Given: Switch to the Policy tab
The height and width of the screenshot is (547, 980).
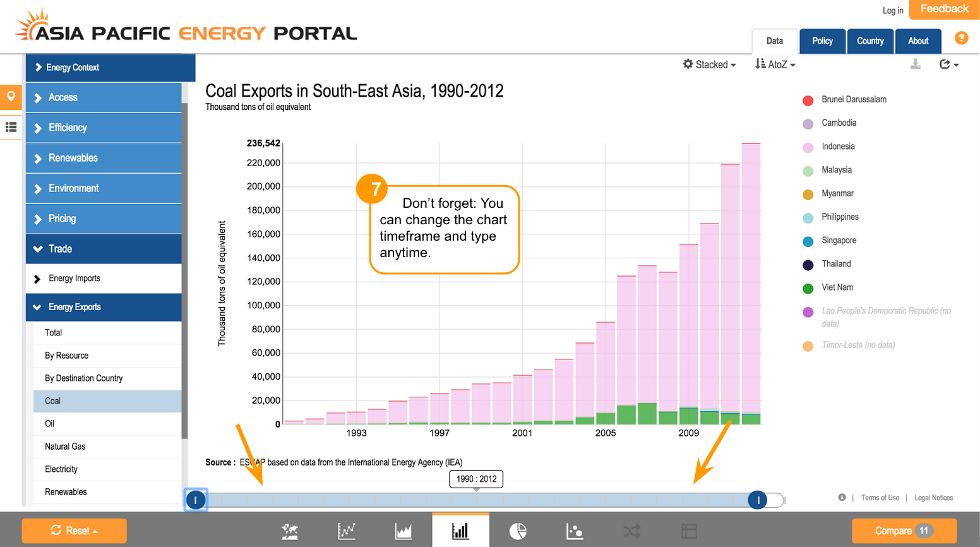Looking at the screenshot, I should click(822, 41).
